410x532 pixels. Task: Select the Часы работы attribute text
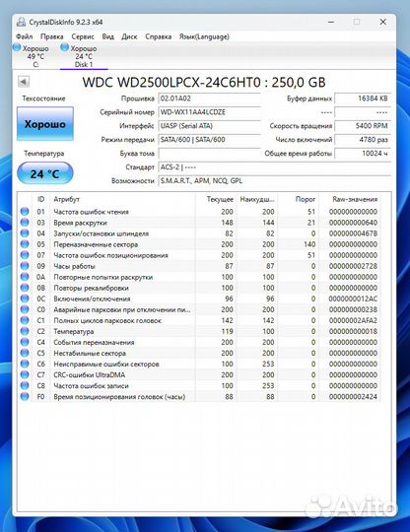74,266
